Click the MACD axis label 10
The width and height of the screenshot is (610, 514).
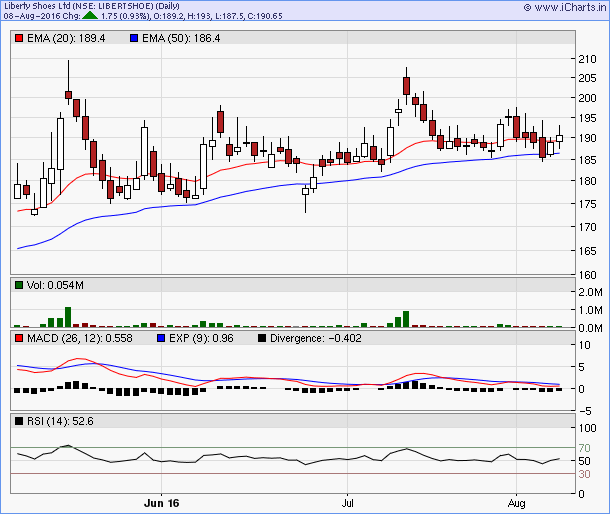[584, 345]
